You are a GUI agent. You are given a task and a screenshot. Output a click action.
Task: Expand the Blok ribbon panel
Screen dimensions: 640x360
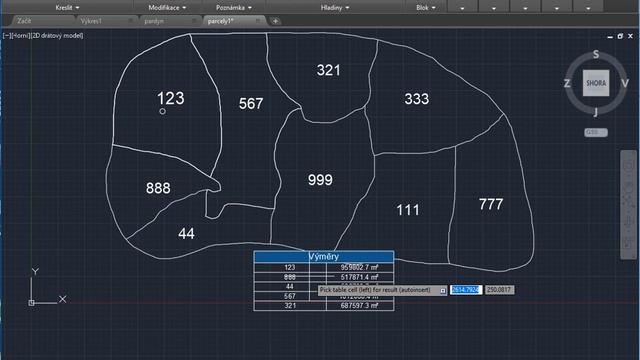pyautogui.click(x=426, y=7)
